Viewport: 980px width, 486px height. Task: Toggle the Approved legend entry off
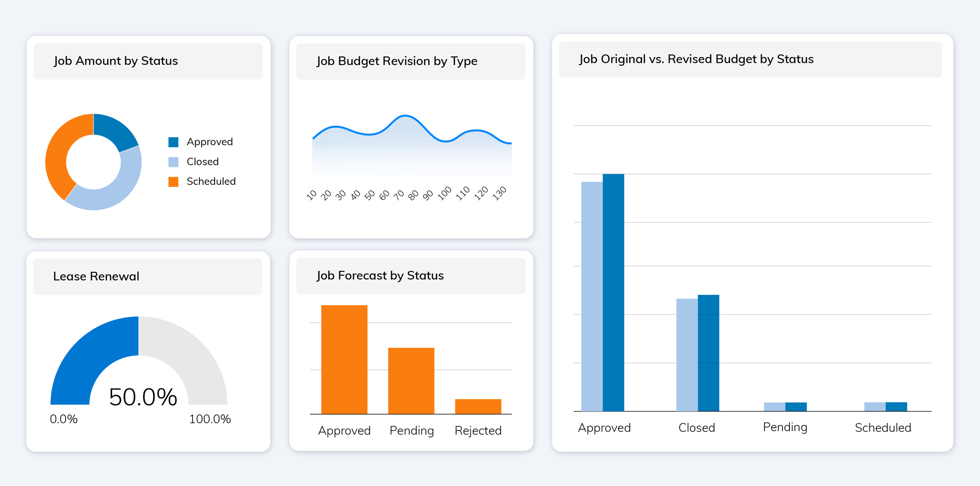tap(210, 141)
